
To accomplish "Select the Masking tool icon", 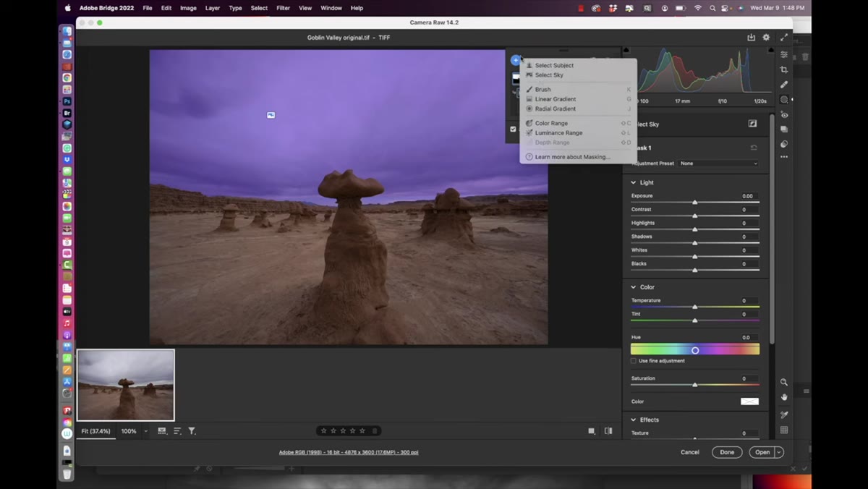I will 784,100.
